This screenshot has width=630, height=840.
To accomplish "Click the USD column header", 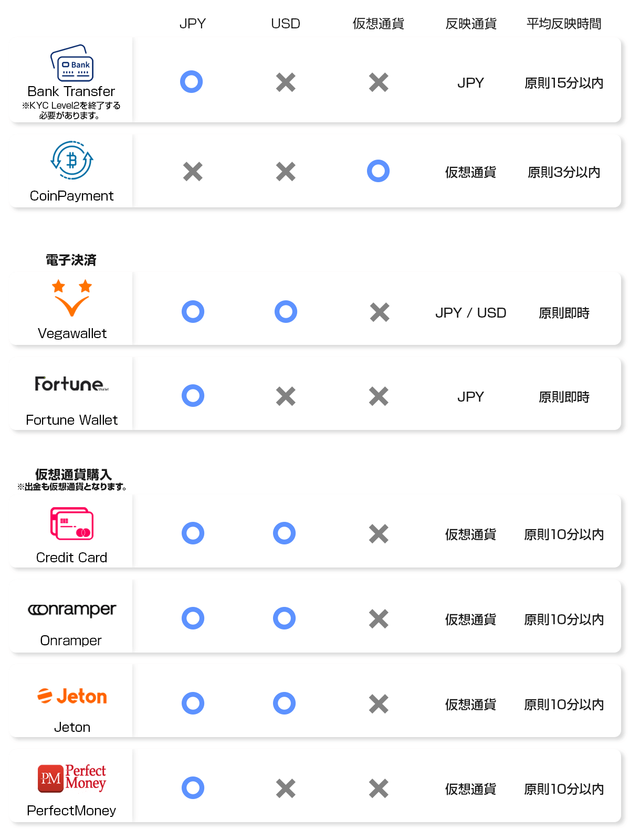I will point(286,24).
